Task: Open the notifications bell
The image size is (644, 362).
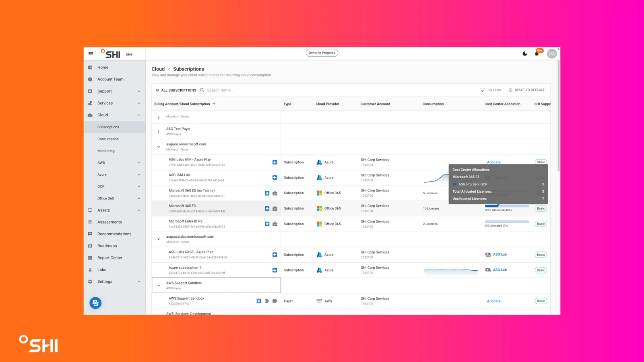Action: 537,53
